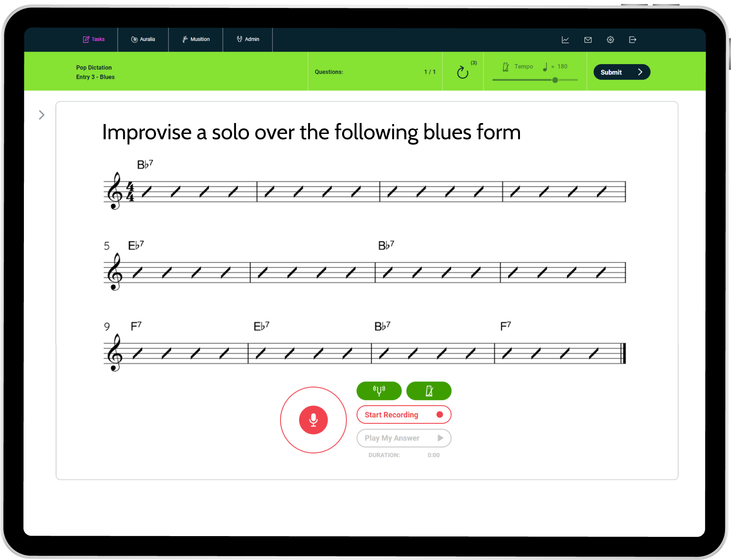The width and height of the screenshot is (731, 560).
Task: Click the mail/envelope icon
Action: tap(589, 39)
